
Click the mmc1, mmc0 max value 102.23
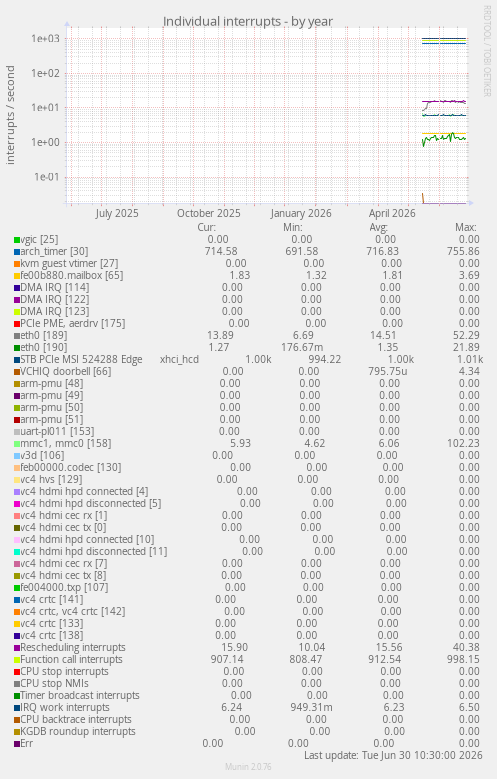pos(463,443)
